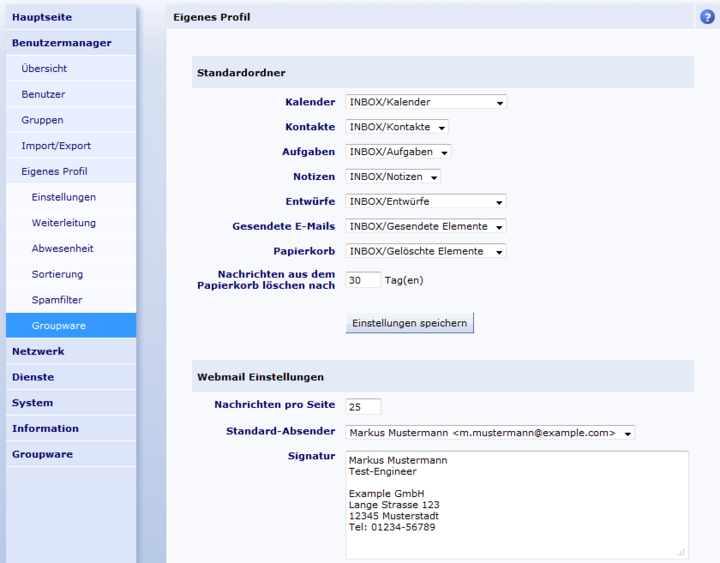Open Sortierung submenu item
The height and width of the screenshot is (563, 720).
point(71,274)
